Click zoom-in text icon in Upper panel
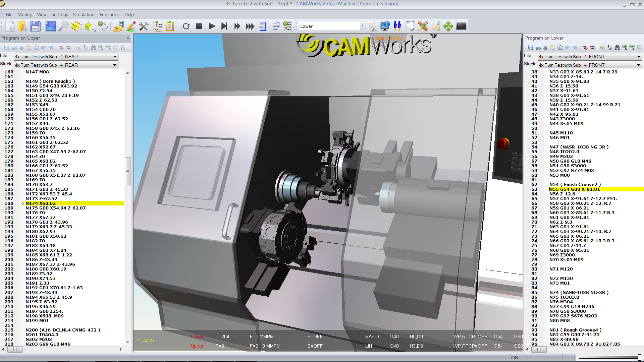 (101, 48)
